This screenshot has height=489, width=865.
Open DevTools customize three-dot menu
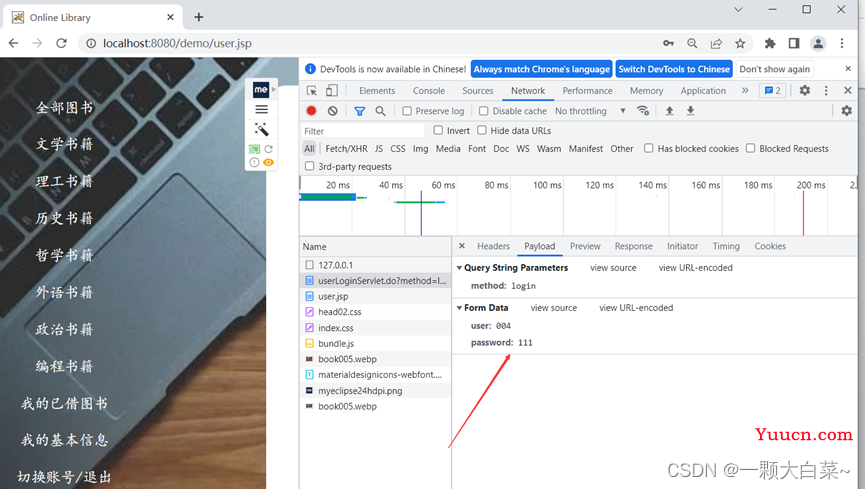coord(826,91)
